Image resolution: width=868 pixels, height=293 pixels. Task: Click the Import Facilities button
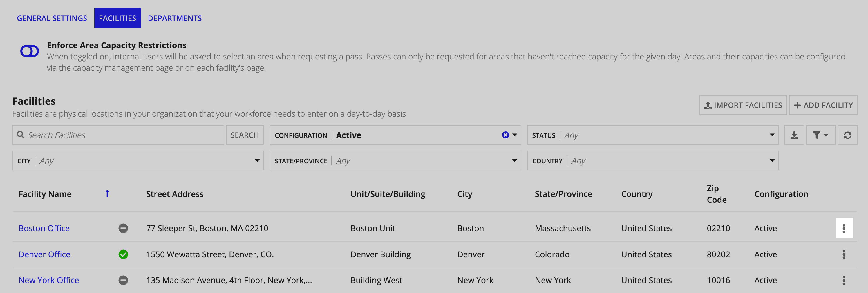743,105
